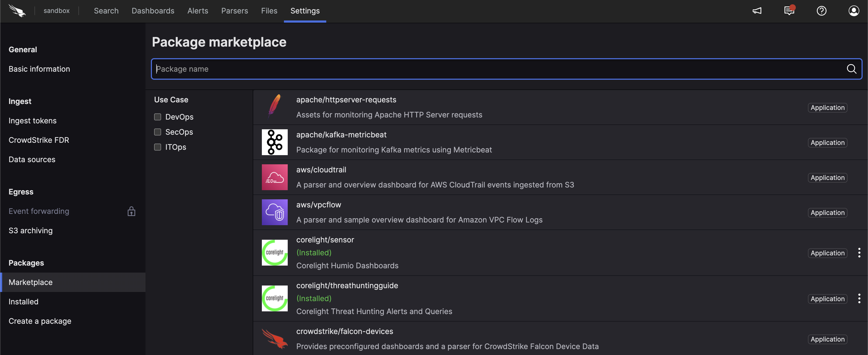The height and width of the screenshot is (355, 868).
Task: Click the Kafka package logo
Action: tap(275, 142)
